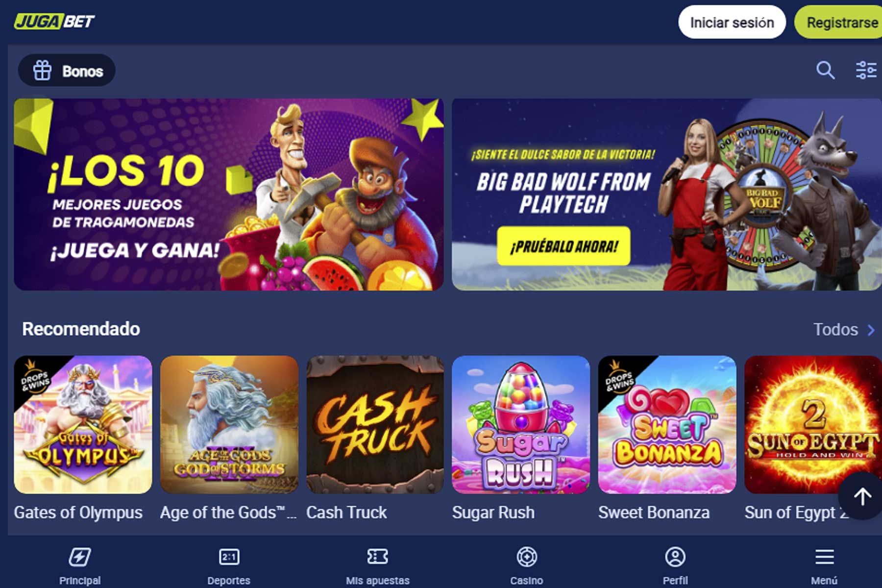Click Iniciar sesión button

732,22
